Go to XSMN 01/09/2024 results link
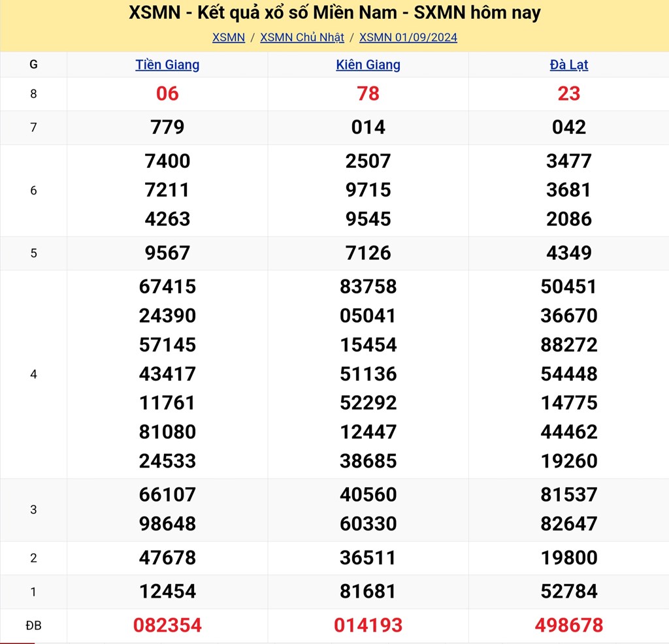 (x=408, y=37)
